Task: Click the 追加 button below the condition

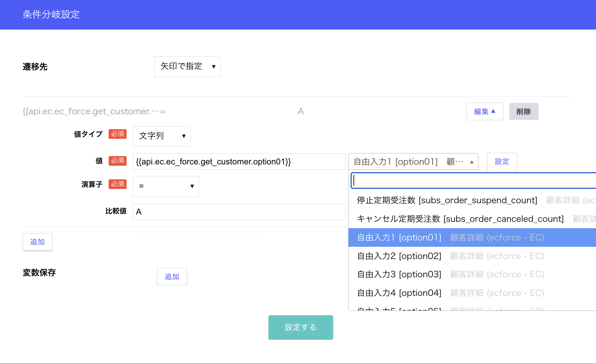Action: 38,242
